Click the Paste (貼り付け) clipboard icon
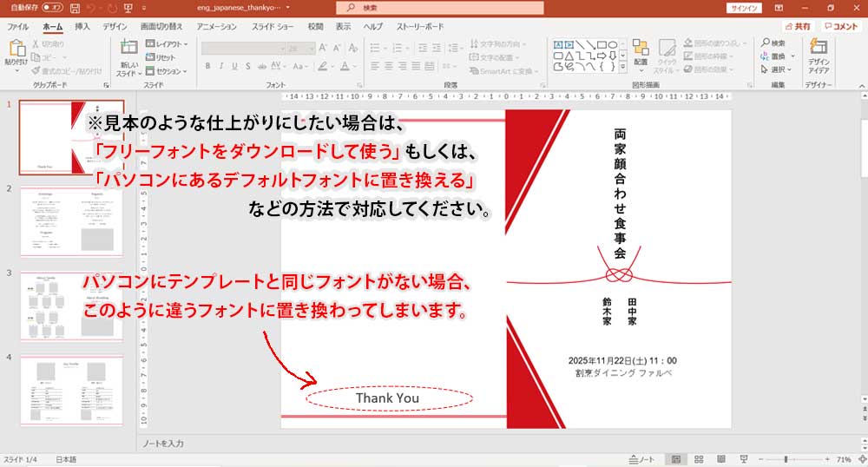Image resolution: width=868 pixels, height=467 pixels. (16, 49)
